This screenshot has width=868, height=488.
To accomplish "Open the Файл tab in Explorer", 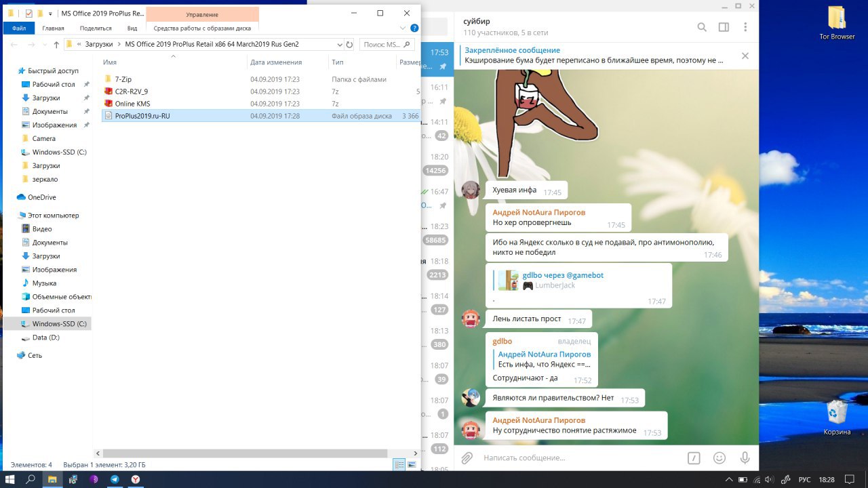I will point(18,28).
